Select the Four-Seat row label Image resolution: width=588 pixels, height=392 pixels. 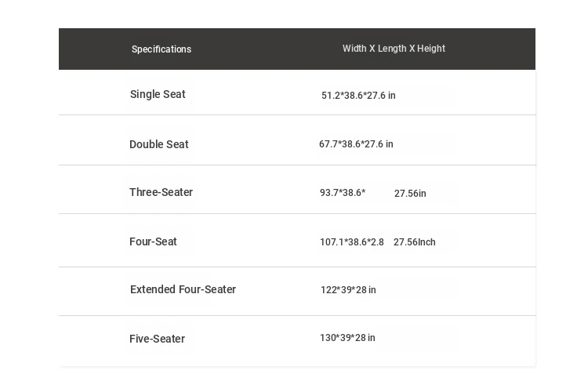[153, 241]
